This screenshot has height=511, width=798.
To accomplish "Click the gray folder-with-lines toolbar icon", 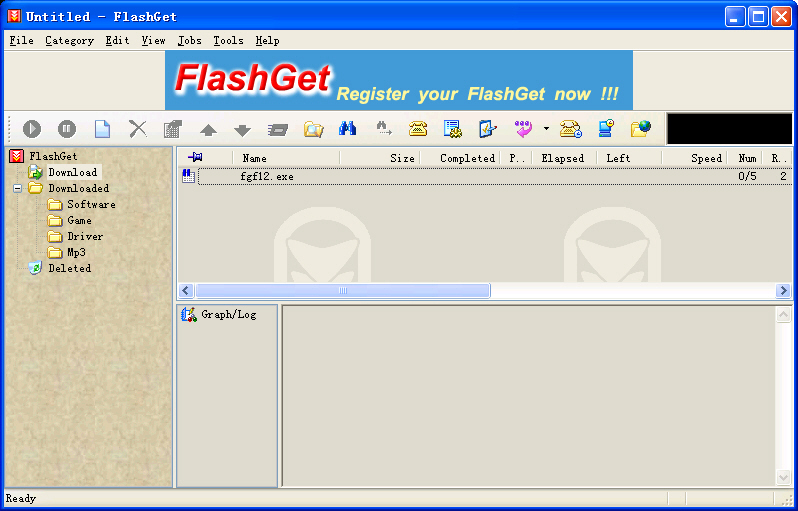I will click(278, 130).
